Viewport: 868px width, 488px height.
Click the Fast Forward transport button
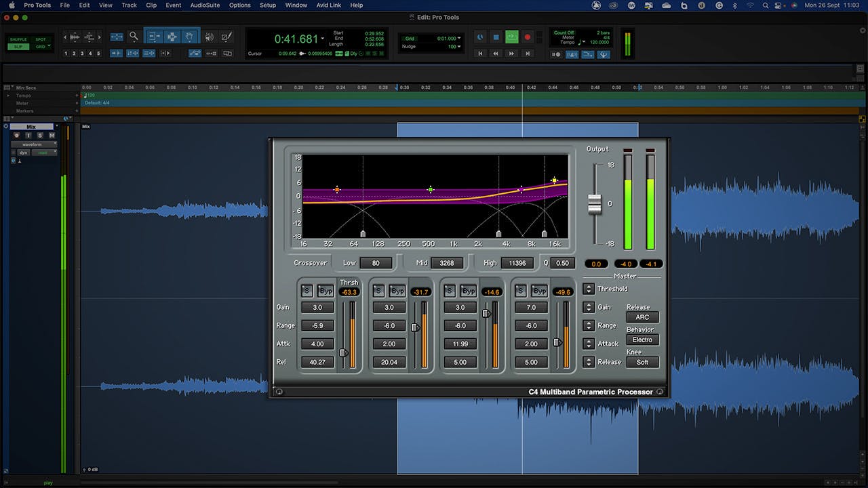tap(511, 54)
